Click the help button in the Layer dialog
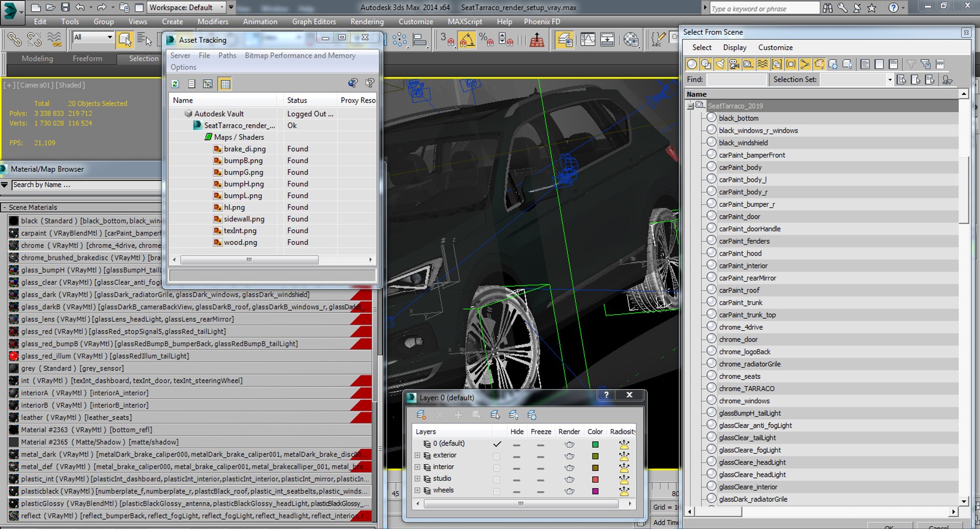This screenshot has width=980, height=529. tap(606, 395)
